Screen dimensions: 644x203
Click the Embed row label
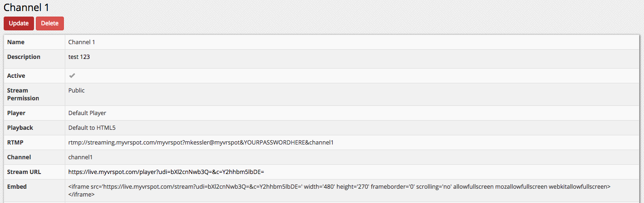coord(17,186)
